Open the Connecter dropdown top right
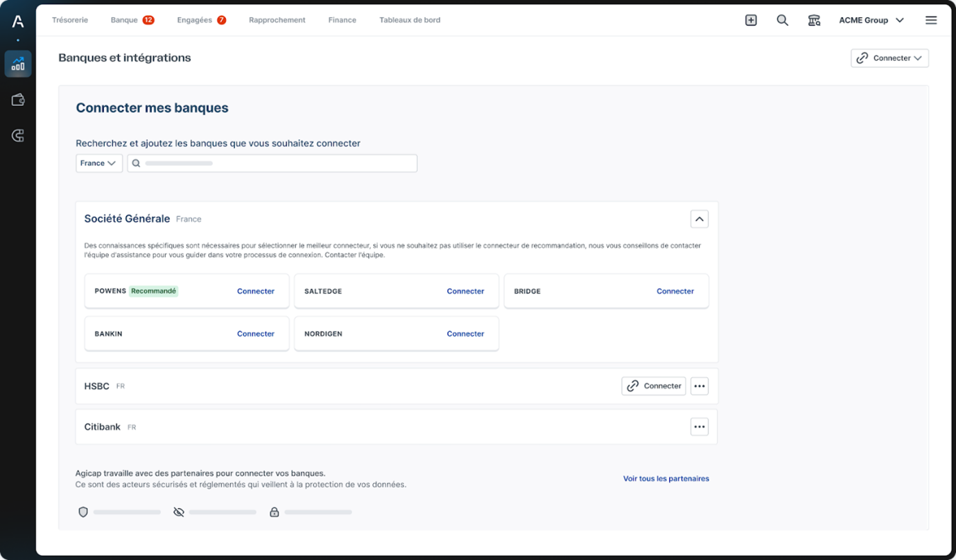 (889, 58)
